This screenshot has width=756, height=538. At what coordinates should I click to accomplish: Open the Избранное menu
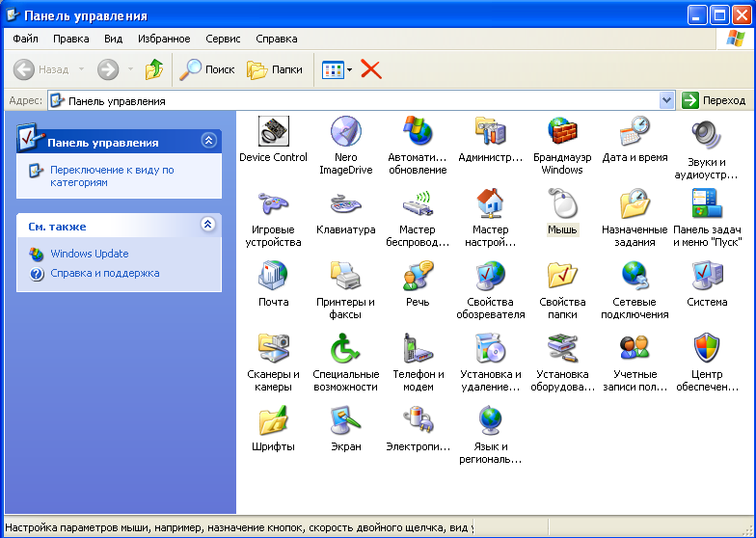[164, 39]
